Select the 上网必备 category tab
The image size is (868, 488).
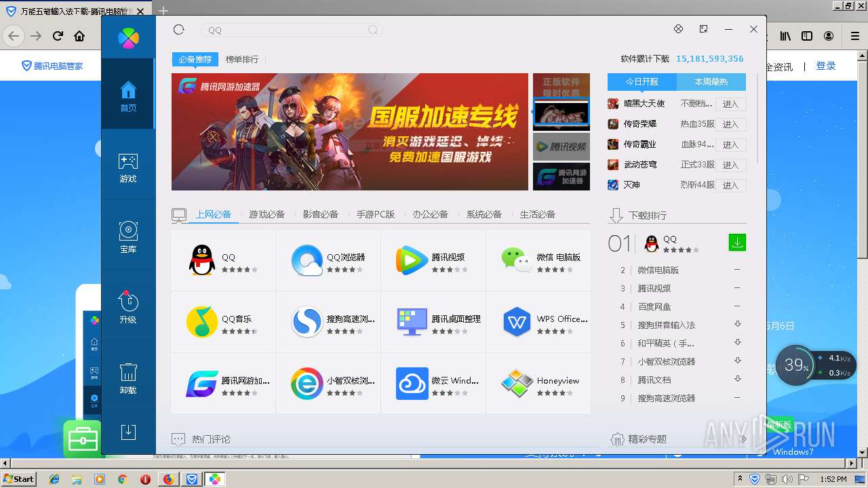click(x=214, y=214)
